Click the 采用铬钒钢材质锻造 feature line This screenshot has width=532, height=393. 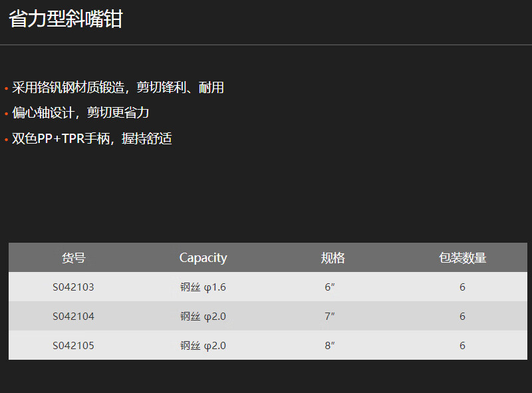click(118, 88)
